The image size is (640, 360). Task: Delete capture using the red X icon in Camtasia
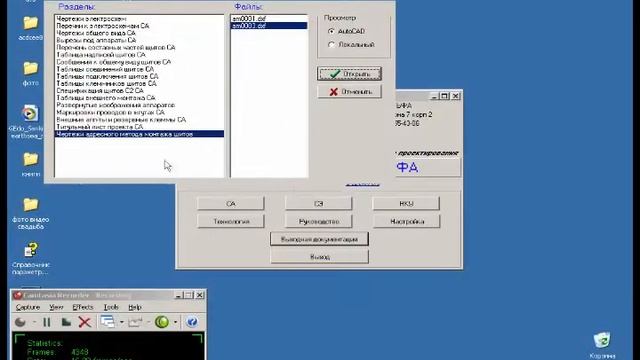coord(84,322)
